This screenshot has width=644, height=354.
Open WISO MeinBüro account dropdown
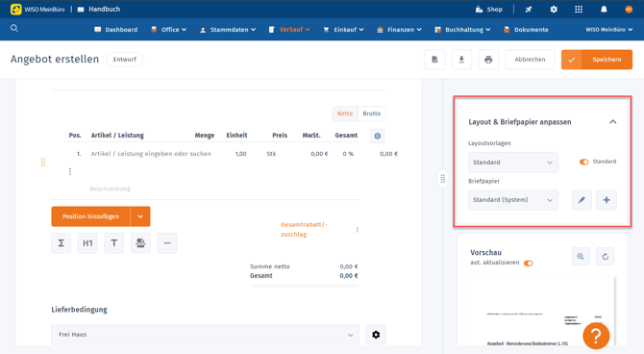coord(608,30)
